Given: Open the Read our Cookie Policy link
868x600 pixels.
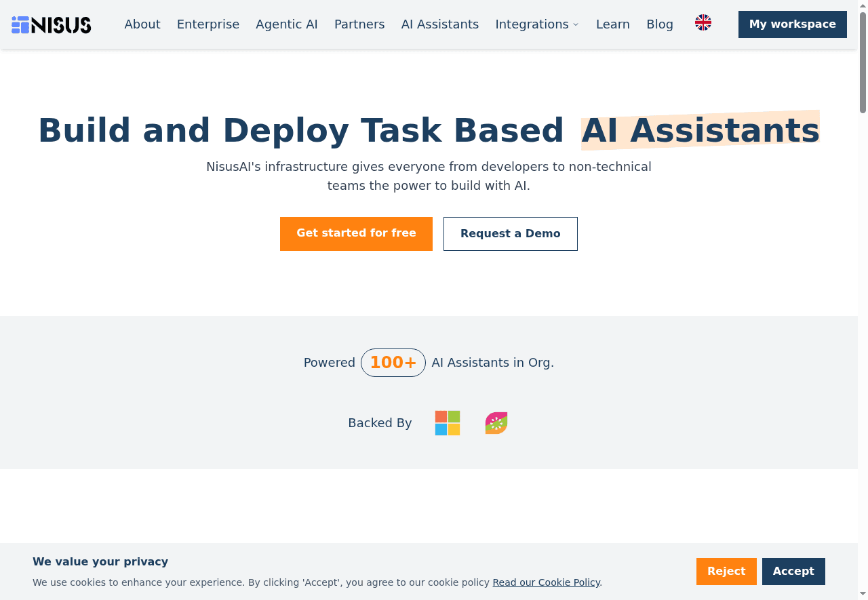Looking at the screenshot, I should coord(546,582).
